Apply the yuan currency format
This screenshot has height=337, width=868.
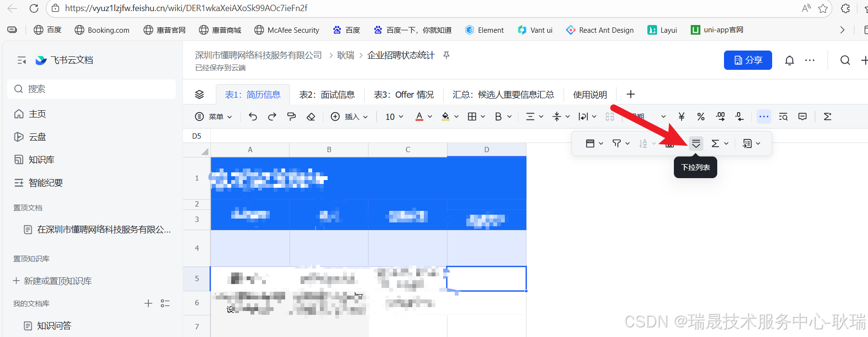[682, 117]
